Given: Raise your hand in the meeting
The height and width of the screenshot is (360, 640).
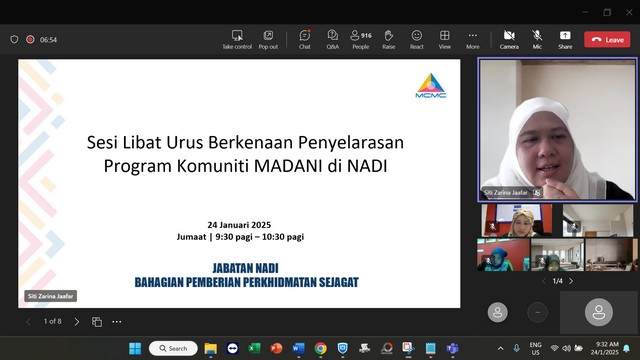Looking at the screenshot, I should pos(389,40).
